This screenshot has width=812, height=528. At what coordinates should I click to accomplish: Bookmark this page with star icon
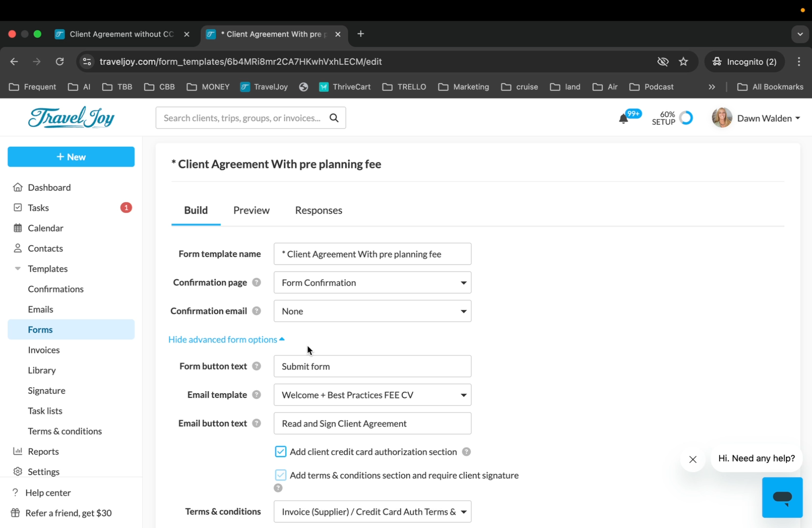[x=683, y=62]
